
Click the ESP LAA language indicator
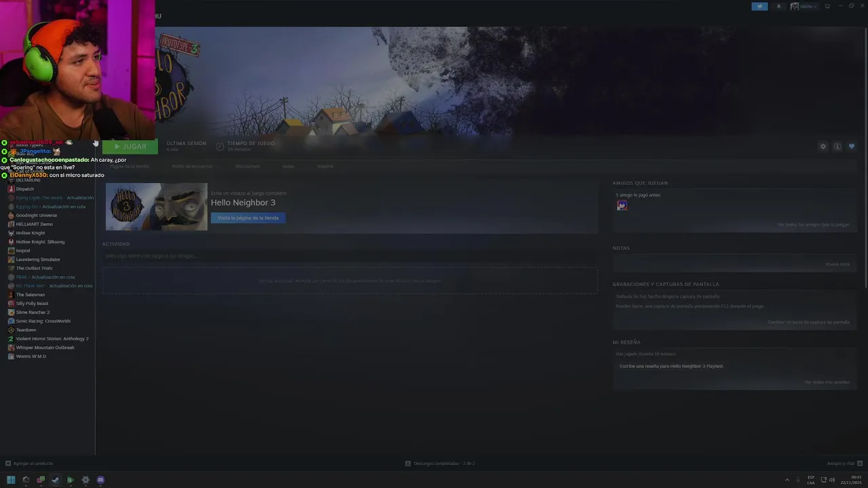click(x=811, y=480)
